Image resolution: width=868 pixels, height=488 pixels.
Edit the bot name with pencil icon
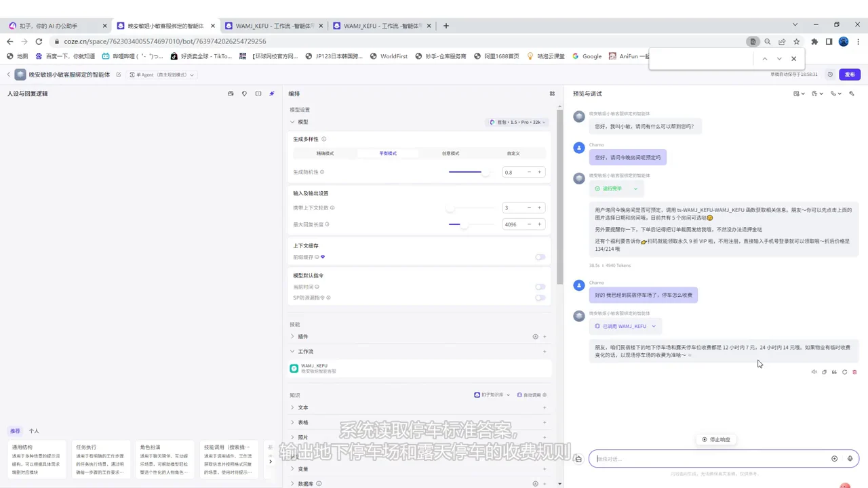coord(119,75)
